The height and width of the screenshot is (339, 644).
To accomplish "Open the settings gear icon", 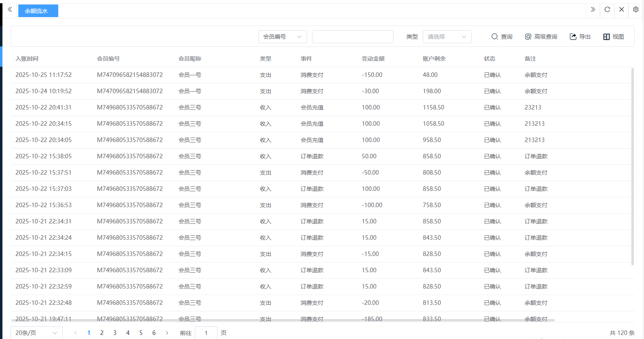I will click(x=635, y=9).
